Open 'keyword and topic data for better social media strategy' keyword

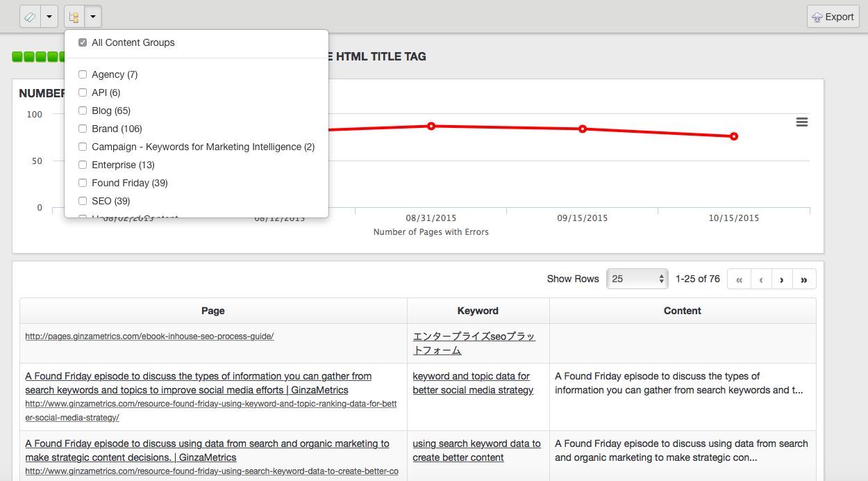pyautogui.click(x=473, y=383)
